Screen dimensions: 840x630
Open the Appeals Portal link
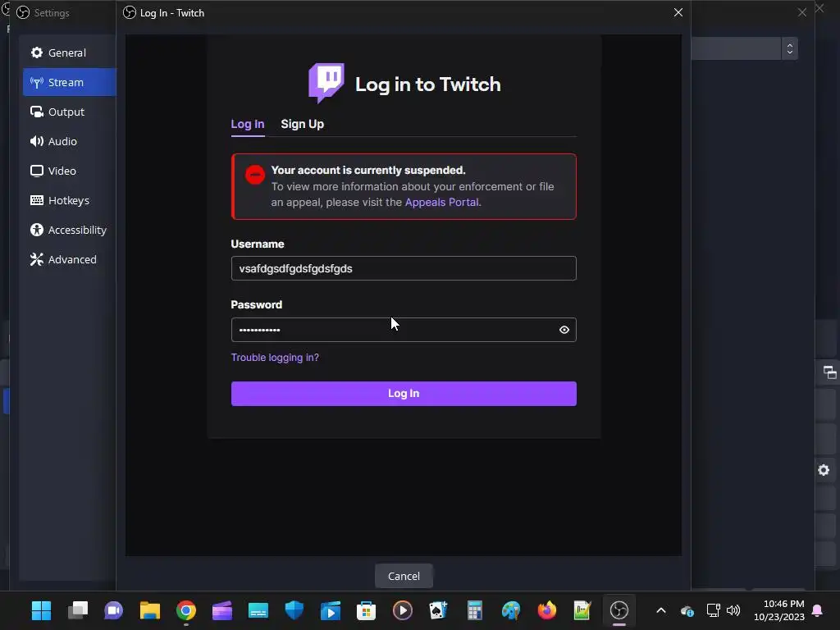(441, 202)
